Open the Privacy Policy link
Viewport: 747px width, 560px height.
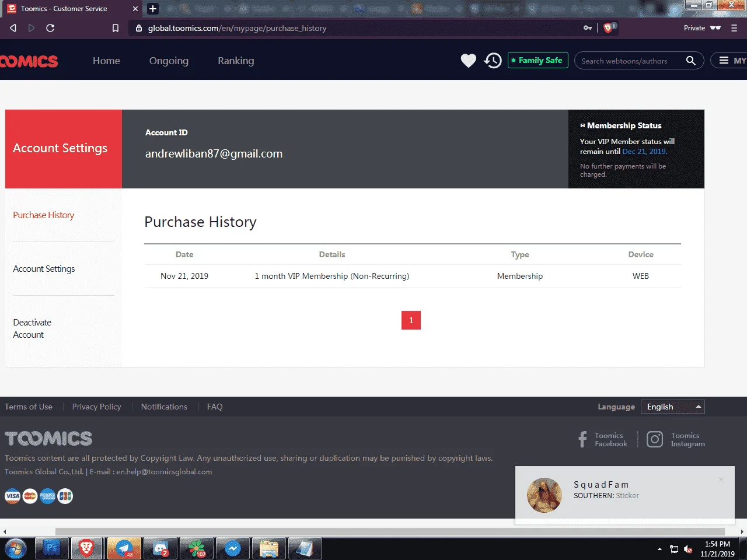point(96,407)
